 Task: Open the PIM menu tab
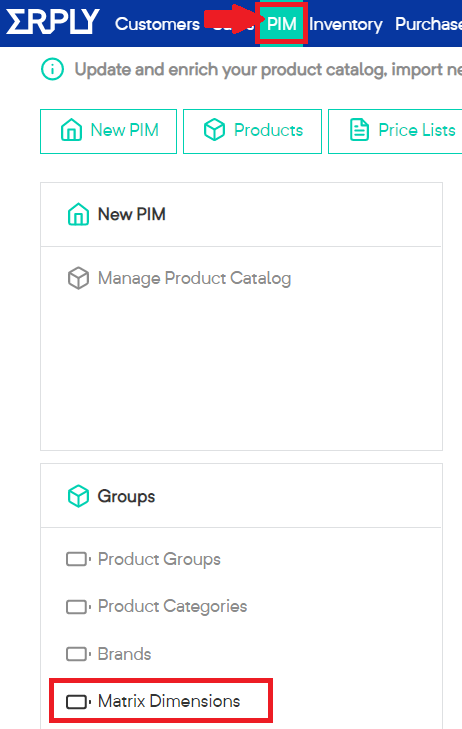(281, 23)
